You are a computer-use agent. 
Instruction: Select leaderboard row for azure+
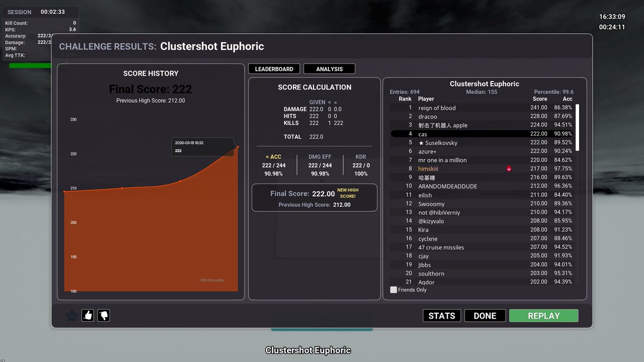click(x=482, y=151)
